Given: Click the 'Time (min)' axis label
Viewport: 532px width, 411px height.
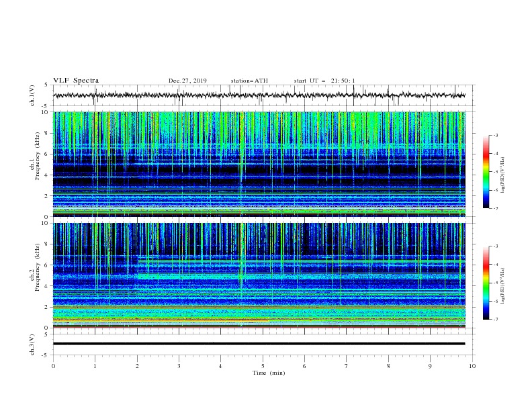Looking at the screenshot, I should (269, 373).
